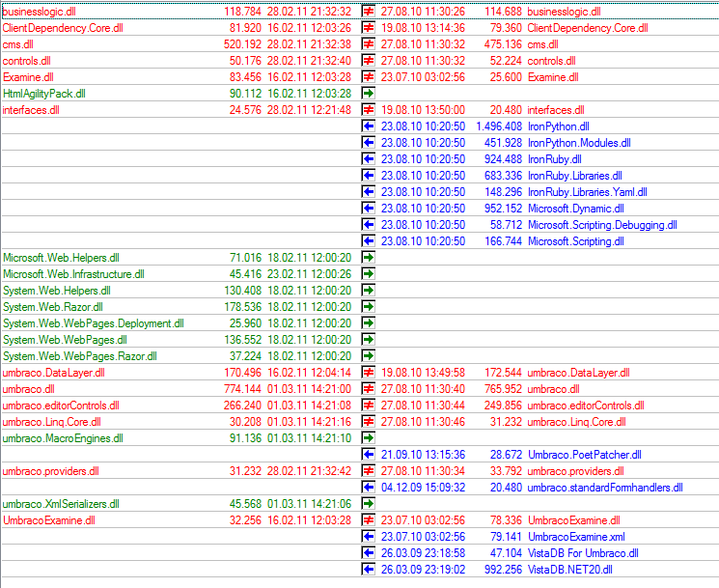Image resolution: width=719 pixels, height=588 pixels.
Task: Click blue arrow beside Microsoft.Dynamic.dll
Action: coord(369,209)
